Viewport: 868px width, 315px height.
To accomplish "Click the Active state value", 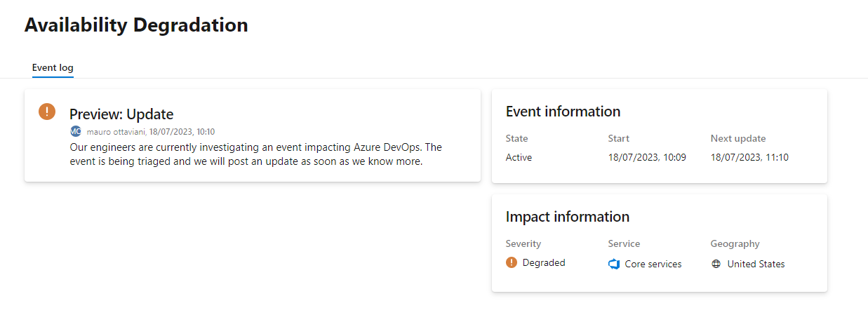I will [519, 157].
